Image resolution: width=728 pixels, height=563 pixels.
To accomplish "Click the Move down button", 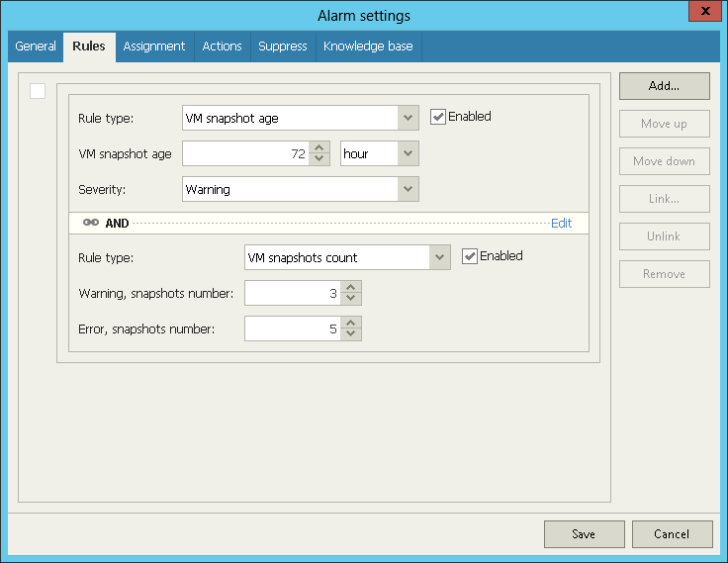I will 665,161.
